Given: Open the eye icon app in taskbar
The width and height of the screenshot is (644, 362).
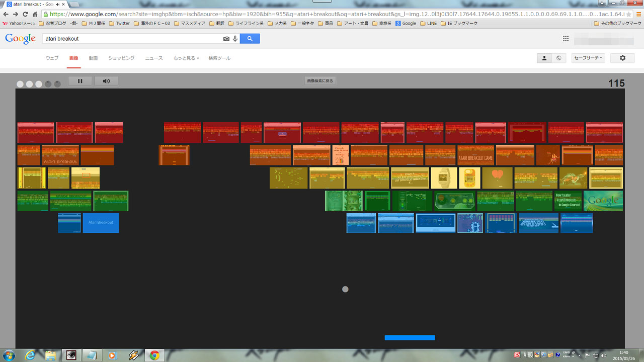Looking at the screenshot, I should click(71, 355).
